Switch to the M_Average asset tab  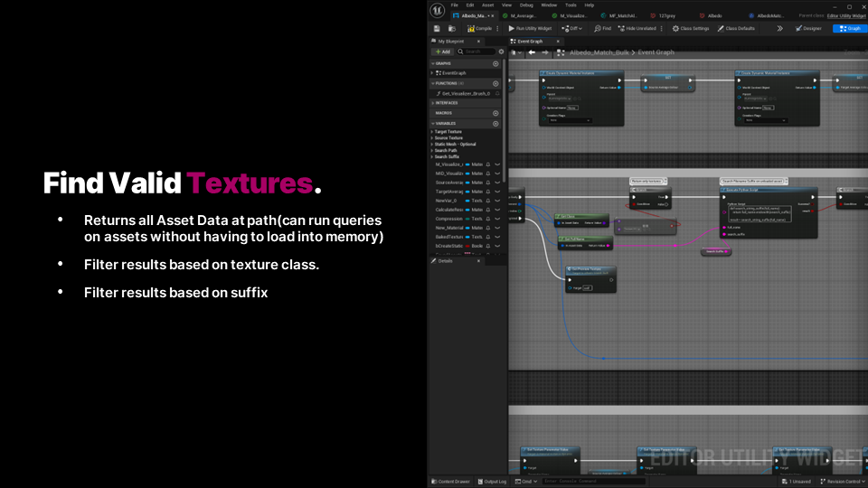[x=520, y=15]
